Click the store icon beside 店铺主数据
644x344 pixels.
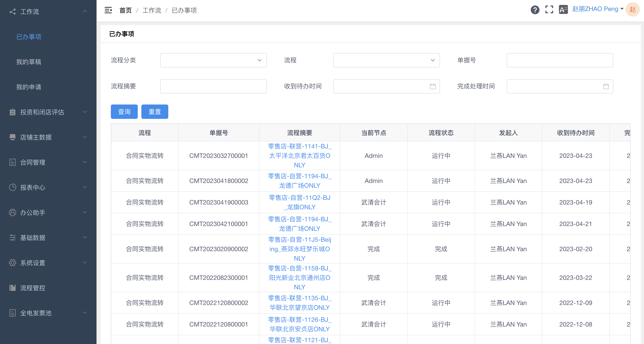(x=13, y=137)
